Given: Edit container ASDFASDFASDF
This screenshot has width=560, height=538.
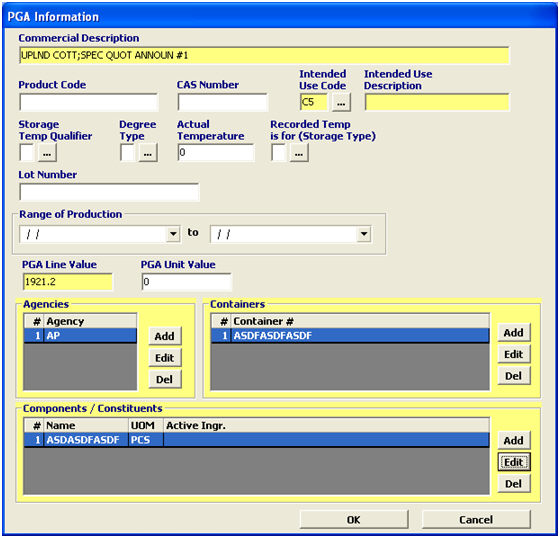Looking at the screenshot, I should tap(514, 354).
